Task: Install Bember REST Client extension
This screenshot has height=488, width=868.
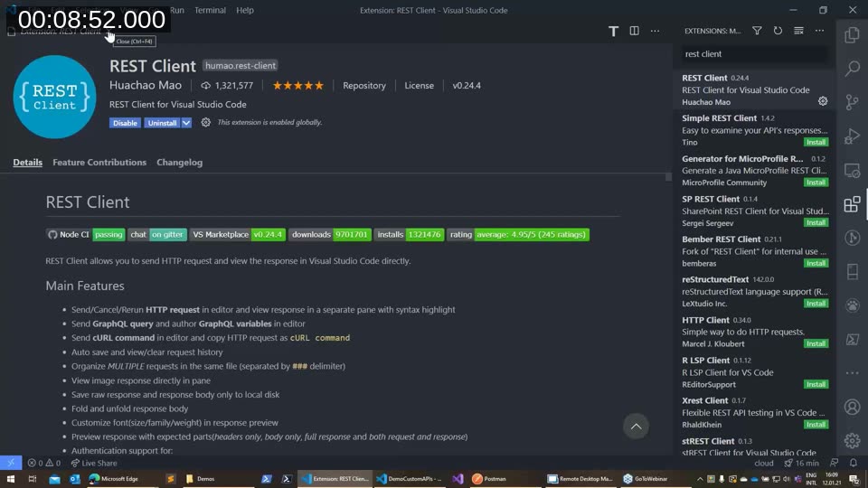Action: (816, 263)
